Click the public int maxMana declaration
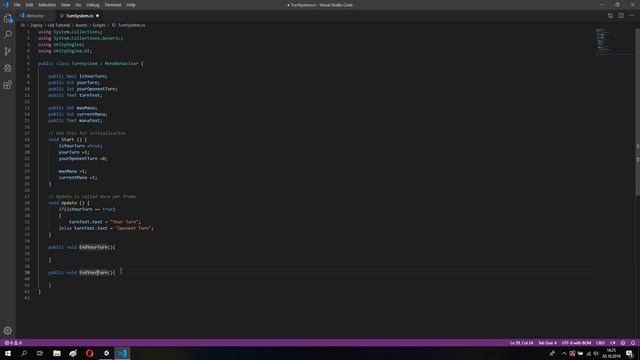The width and height of the screenshot is (640, 360). 73,108
